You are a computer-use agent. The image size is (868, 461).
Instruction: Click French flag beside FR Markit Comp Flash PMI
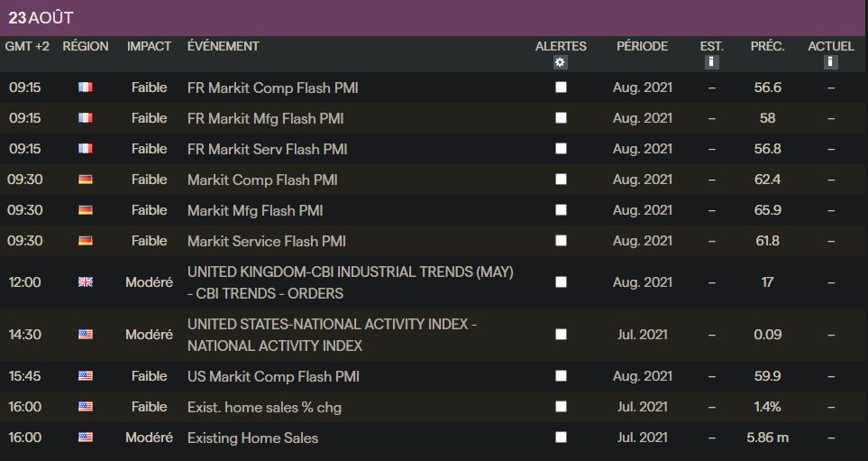pyautogui.click(x=86, y=88)
